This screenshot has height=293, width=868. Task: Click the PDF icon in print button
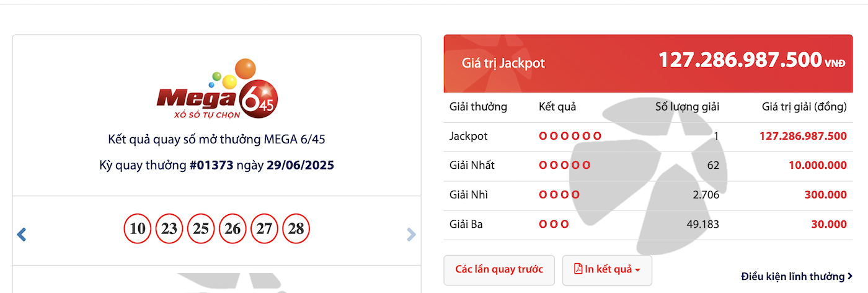578,269
